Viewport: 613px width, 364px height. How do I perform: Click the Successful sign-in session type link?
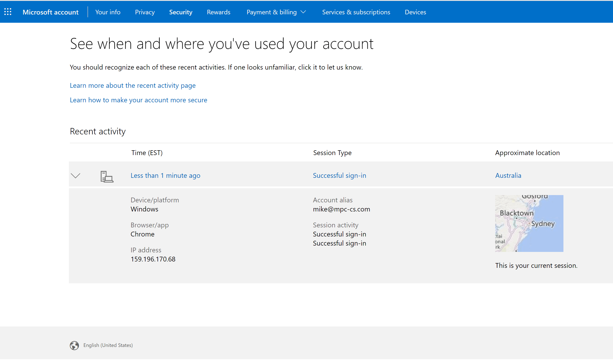pyautogui.click(x=339, y=175)
